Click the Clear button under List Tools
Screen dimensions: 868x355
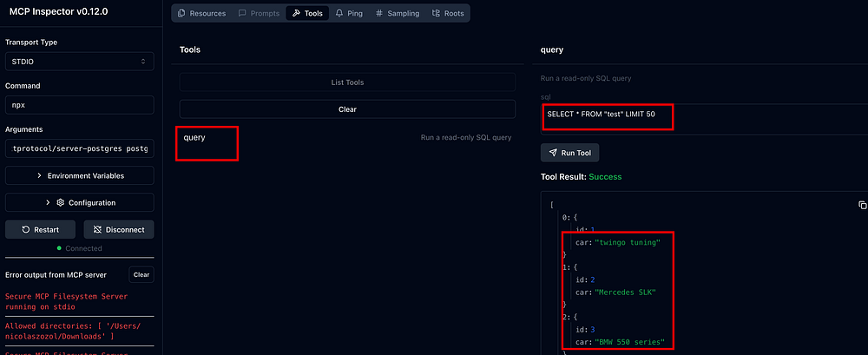pos(347,109)
